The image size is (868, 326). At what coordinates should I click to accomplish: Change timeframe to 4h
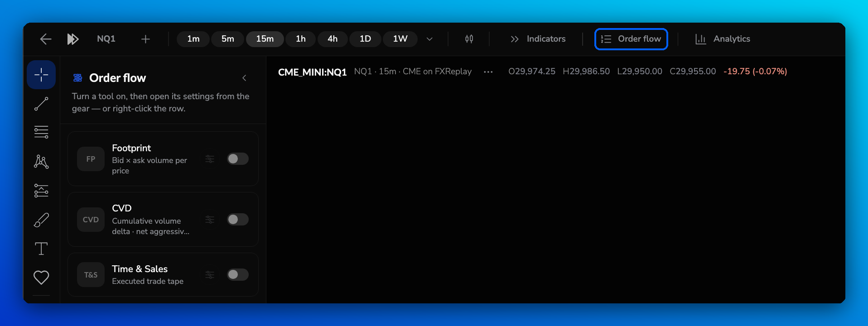pyautogui.click(x=333, y=39)
